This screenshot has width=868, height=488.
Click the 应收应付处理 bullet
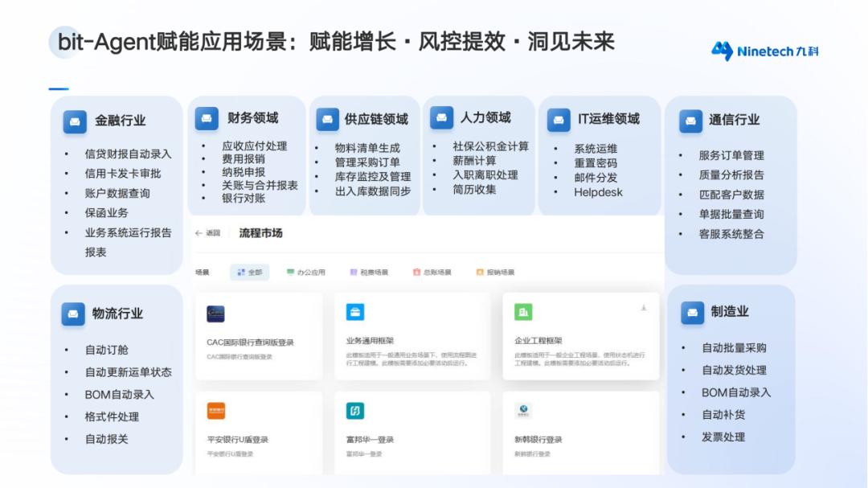tap(254, 146)
